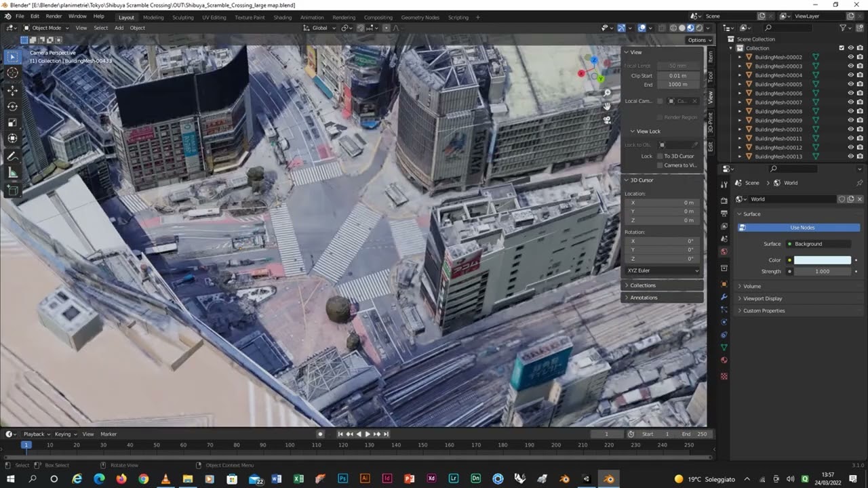Toggle the camera view icon in viewport
The width and height of the screenshot is (868, 488).
607,119
